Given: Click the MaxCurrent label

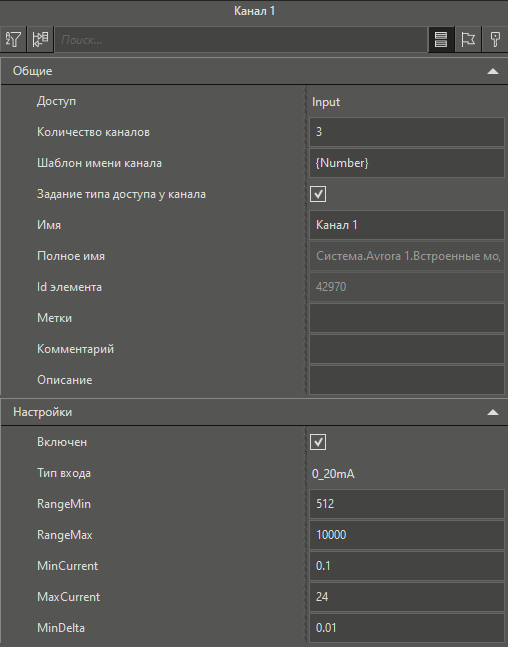Looking at the screenshot, I should coord(69,597).
